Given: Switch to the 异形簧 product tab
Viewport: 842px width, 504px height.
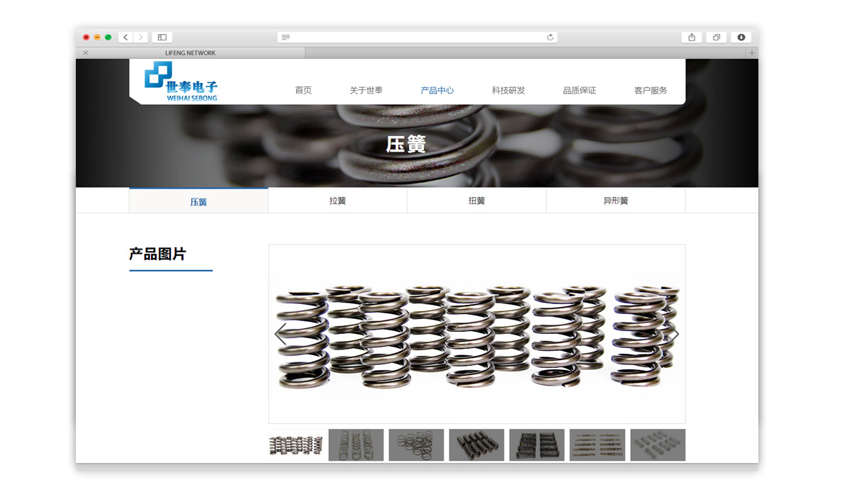Looking at the screenshot, I should [616, 201].
